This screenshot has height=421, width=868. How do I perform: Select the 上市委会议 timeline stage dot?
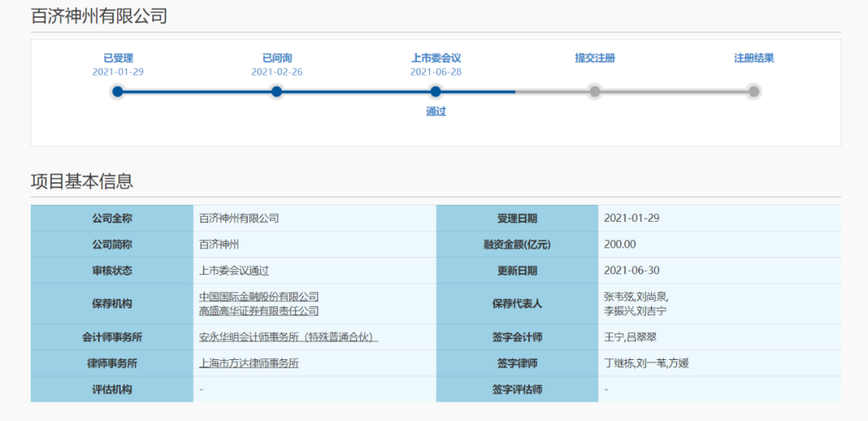tap(436, 92)
